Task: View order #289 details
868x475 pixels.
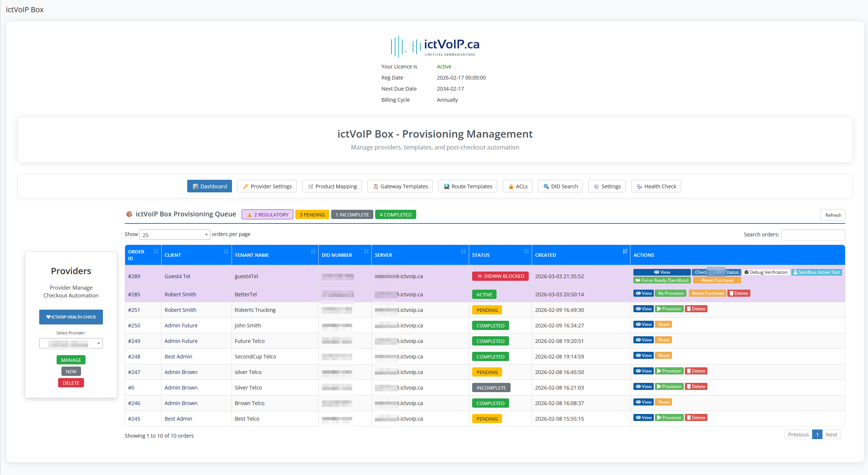Action: pyautogui.click(x=662, y=272)
